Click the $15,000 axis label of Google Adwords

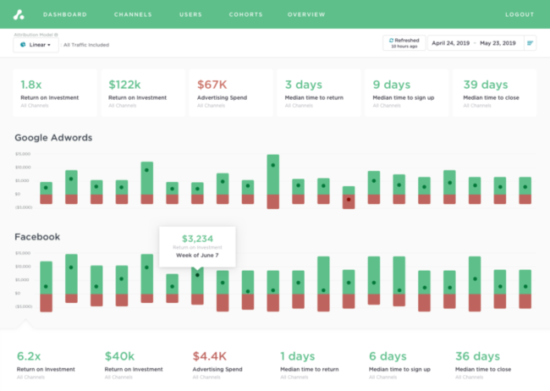(23, 154)
